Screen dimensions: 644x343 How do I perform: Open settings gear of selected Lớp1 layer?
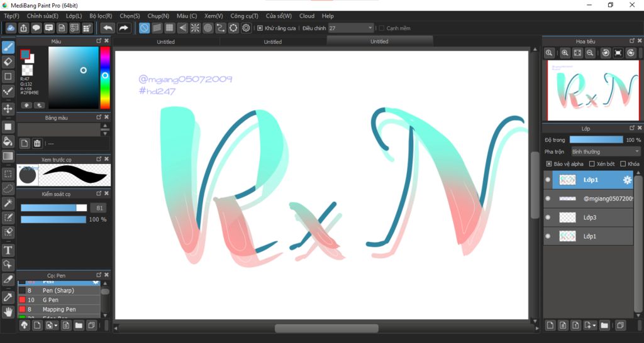pos(627,180)
